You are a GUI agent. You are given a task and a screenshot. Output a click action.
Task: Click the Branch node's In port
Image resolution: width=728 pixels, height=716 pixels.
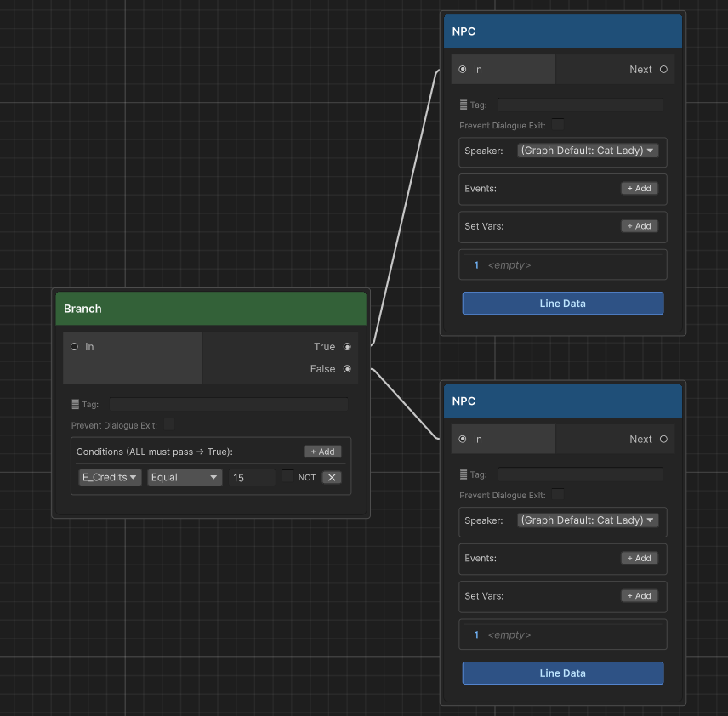pos(74,347)
